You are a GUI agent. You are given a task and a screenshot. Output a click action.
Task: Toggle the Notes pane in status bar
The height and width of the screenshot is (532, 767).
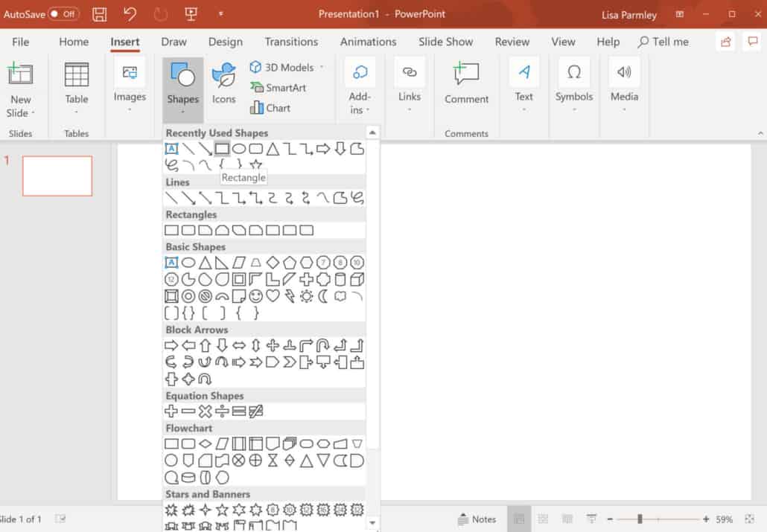pos(477,519)
